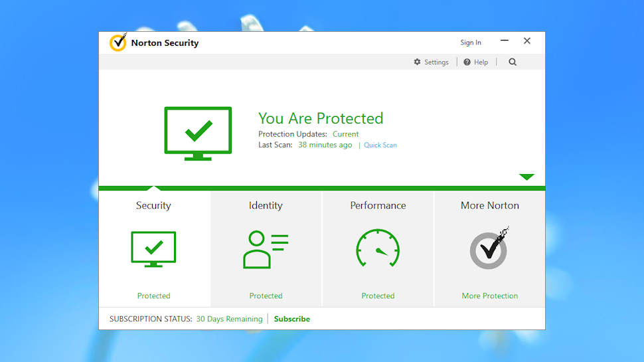Click the Sign In link
644x362 pixels.
tap(471, 43)
